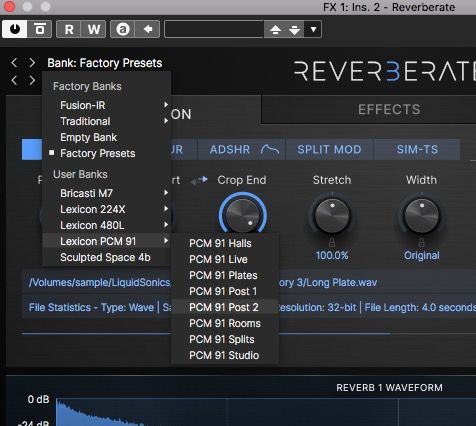Click the freeze insert icon beside power
476x426 pixels.
tap(40, 29)
